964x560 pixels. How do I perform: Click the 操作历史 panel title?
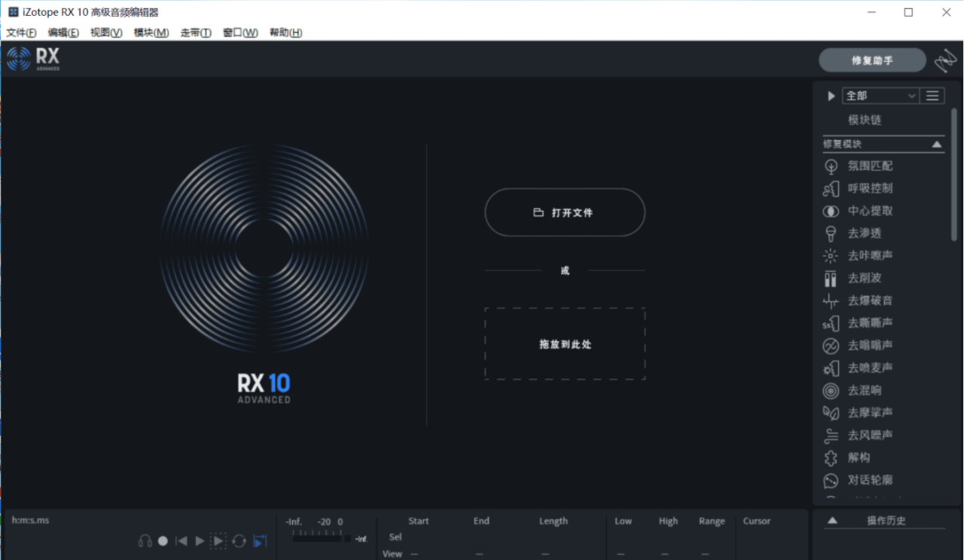[x=886, y=520]
